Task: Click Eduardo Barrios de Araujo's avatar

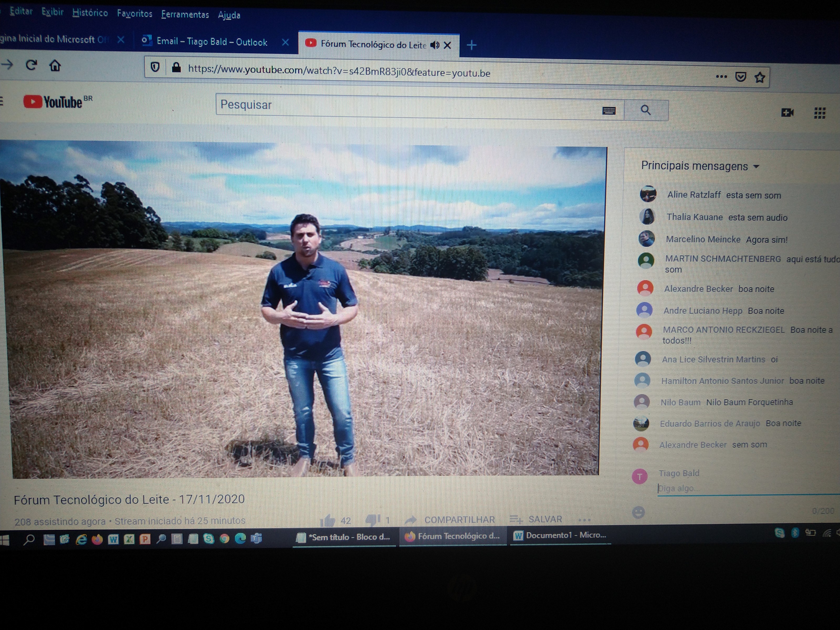Action: click(641, 423)
